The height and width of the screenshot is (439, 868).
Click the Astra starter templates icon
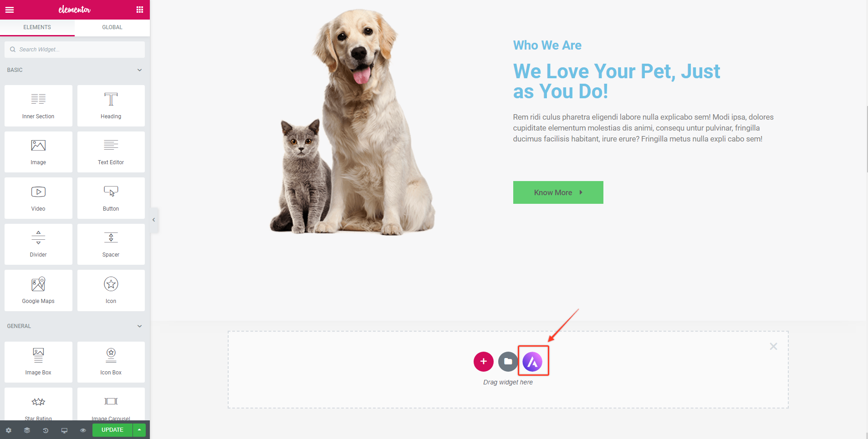[532, 362]
